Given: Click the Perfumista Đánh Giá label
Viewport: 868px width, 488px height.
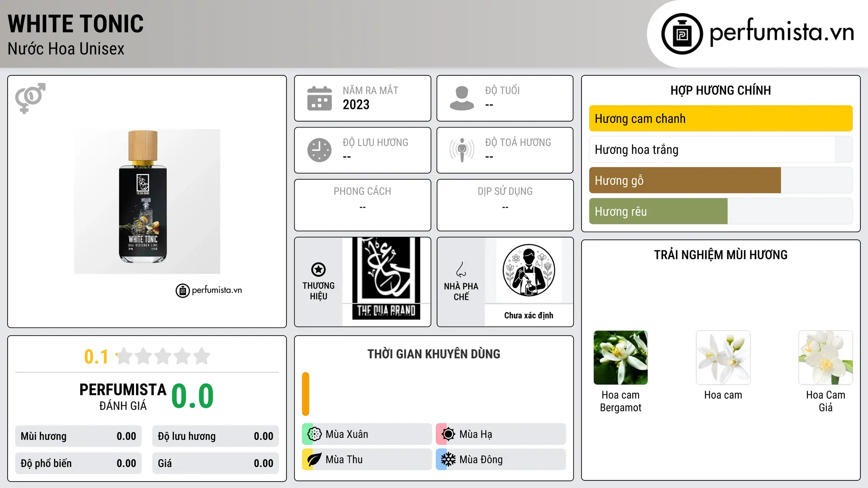Looking at the screenshot, I should pyautogui.click(x=123, y=396).
